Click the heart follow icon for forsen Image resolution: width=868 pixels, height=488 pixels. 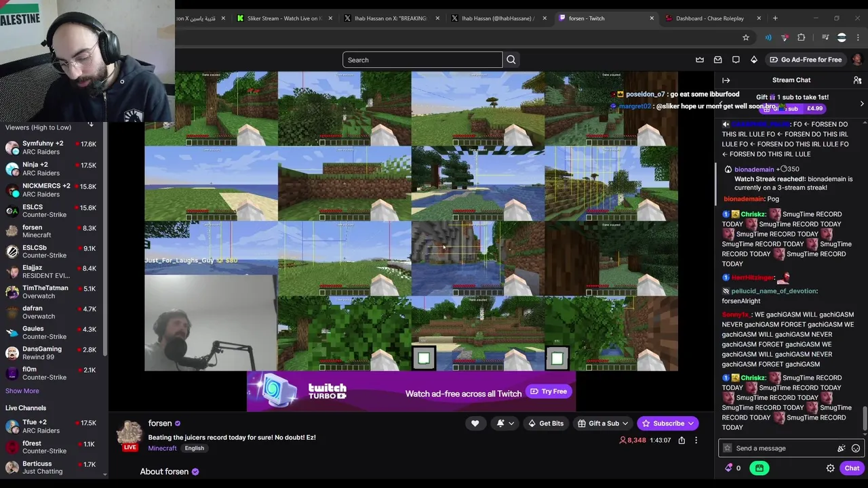click(475, 424)
